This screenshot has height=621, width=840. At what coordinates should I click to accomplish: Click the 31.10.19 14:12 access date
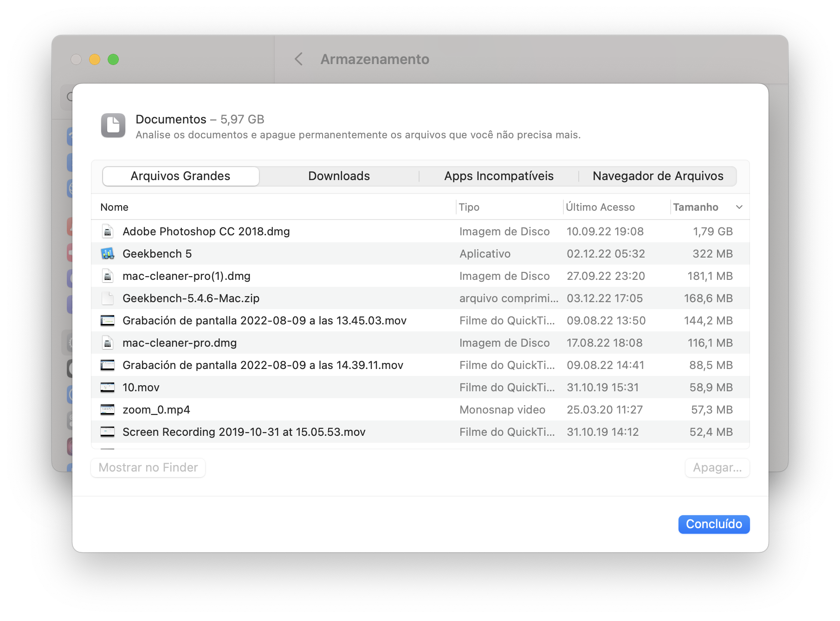point(602,432)
